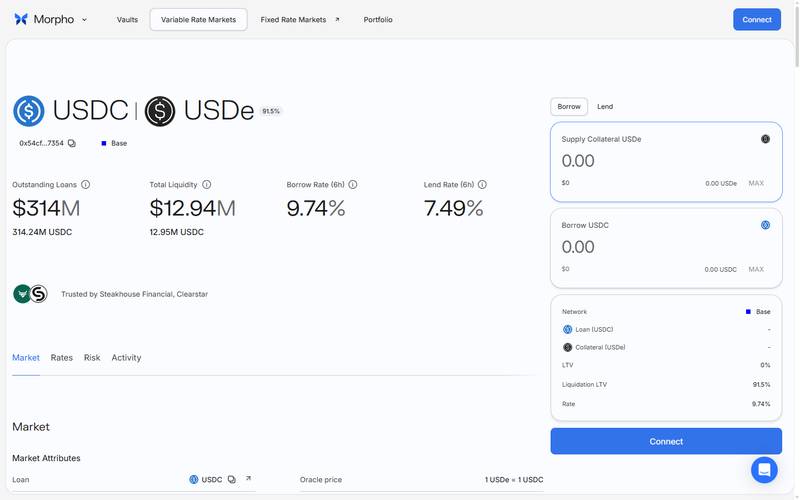Open Loan USDC token in explorer
800x500 pixels.
(x=248, y=479)
